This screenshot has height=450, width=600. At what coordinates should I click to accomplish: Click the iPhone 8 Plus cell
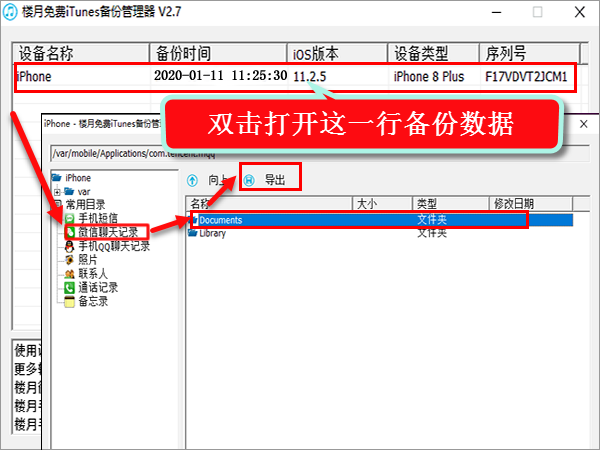(429, 77)
